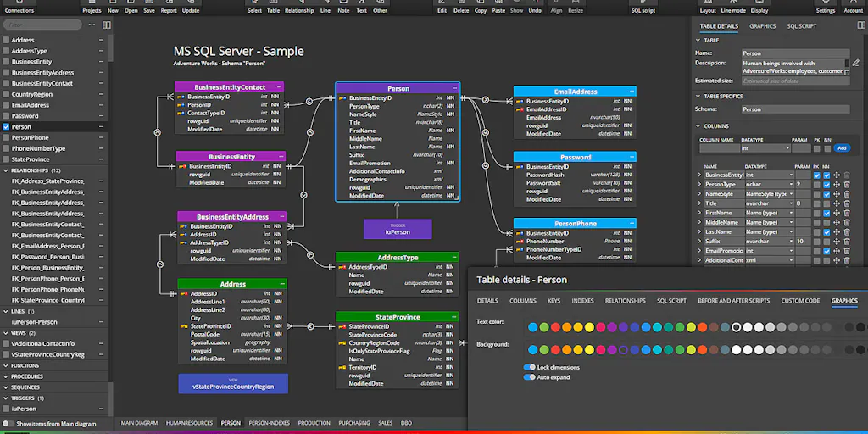Switch to the SQL SCRIPT tab in right panel
Image resolution: width=868 pixels, height=434 pixels.
tap(802, 26)
